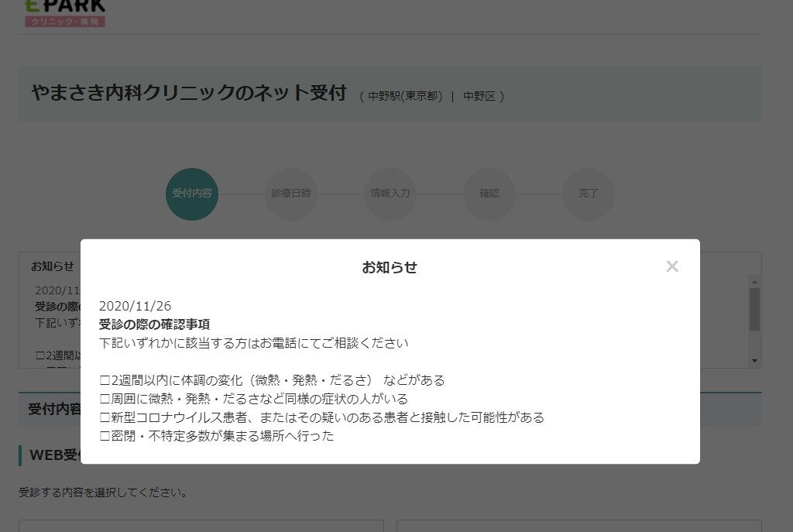Viewport: 793px width, 532px height.
Task: Click the dialog title お知らせ
Action: (x=390, y=267)
